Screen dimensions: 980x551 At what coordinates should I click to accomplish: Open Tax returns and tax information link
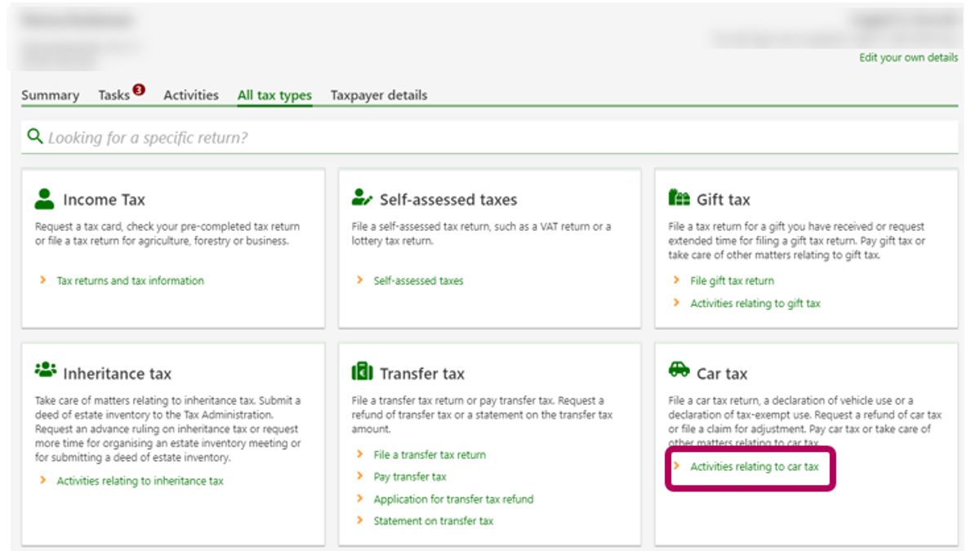tap(130, 281)
